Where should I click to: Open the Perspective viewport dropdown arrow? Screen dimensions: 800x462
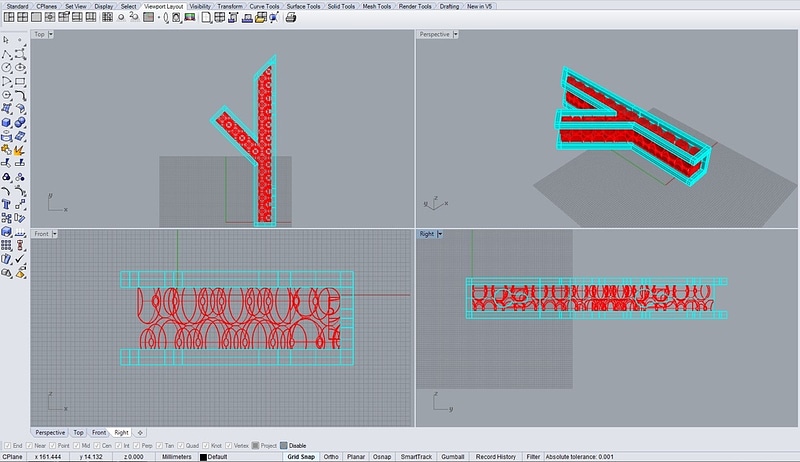pos(456,34)
